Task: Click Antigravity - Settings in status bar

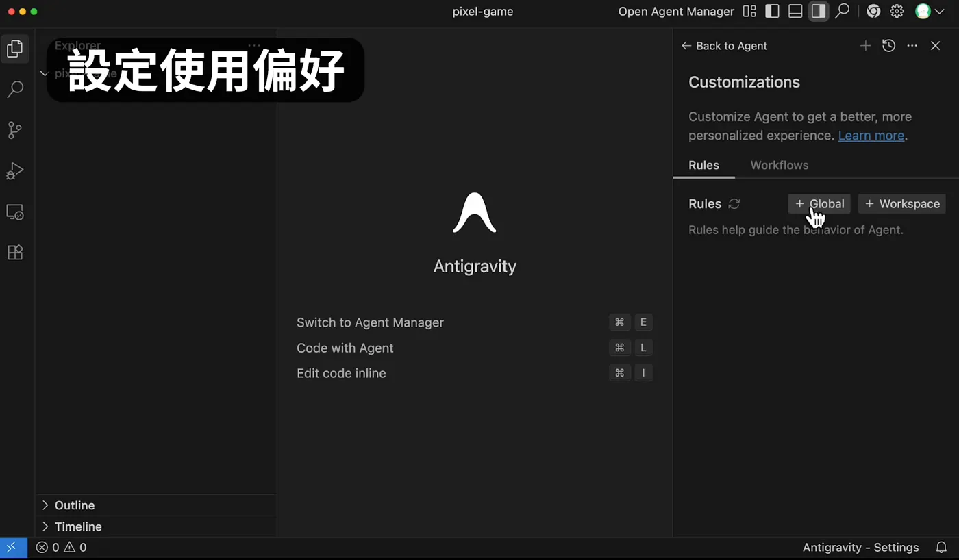Action: [860, 548]
